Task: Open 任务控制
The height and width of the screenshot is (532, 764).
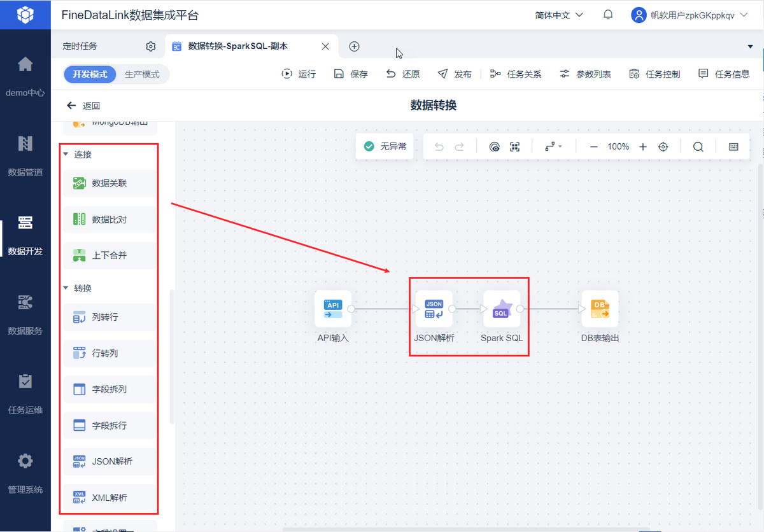Action: click(x=654, y=74)
